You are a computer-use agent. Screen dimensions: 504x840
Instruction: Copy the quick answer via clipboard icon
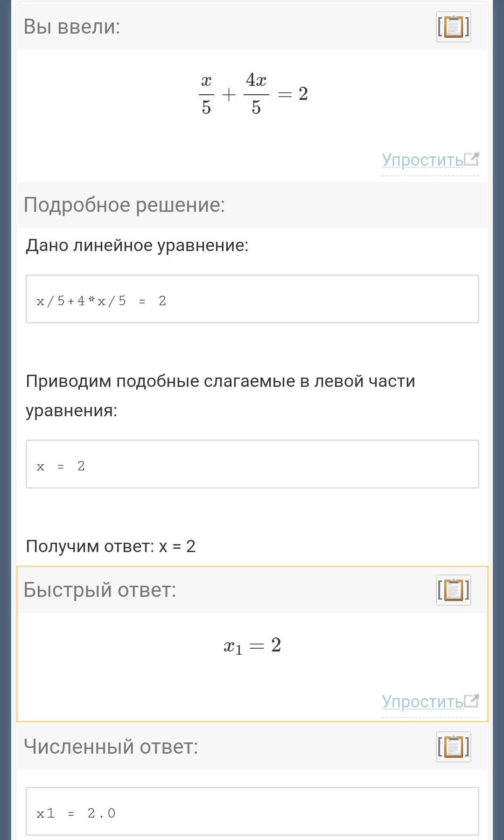(453, 590)
